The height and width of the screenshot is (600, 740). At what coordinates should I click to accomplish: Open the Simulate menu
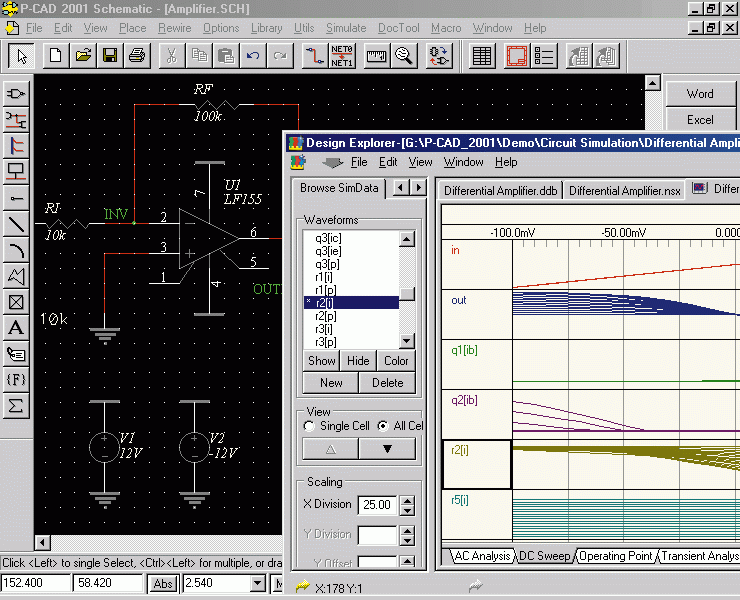pyautogui.click(x=346, y=28)
